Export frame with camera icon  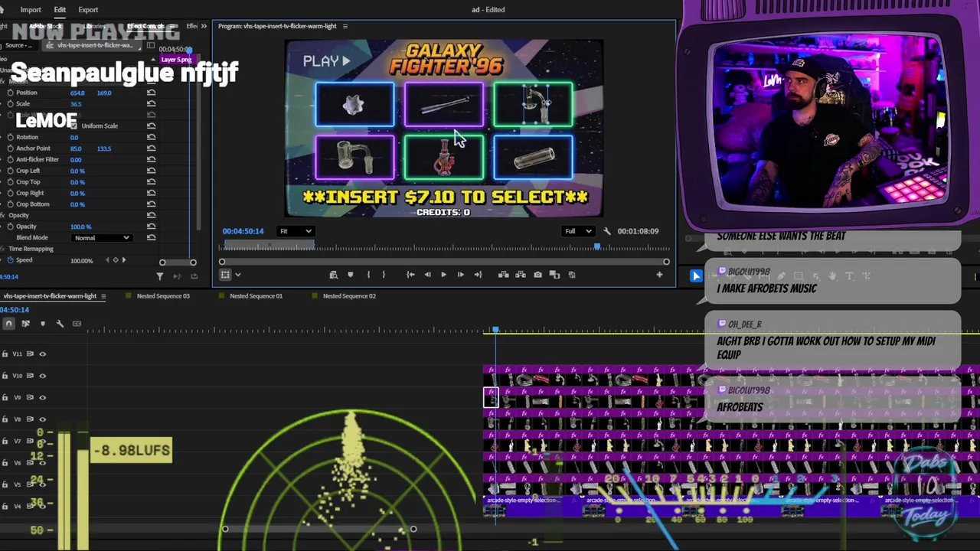537,275
